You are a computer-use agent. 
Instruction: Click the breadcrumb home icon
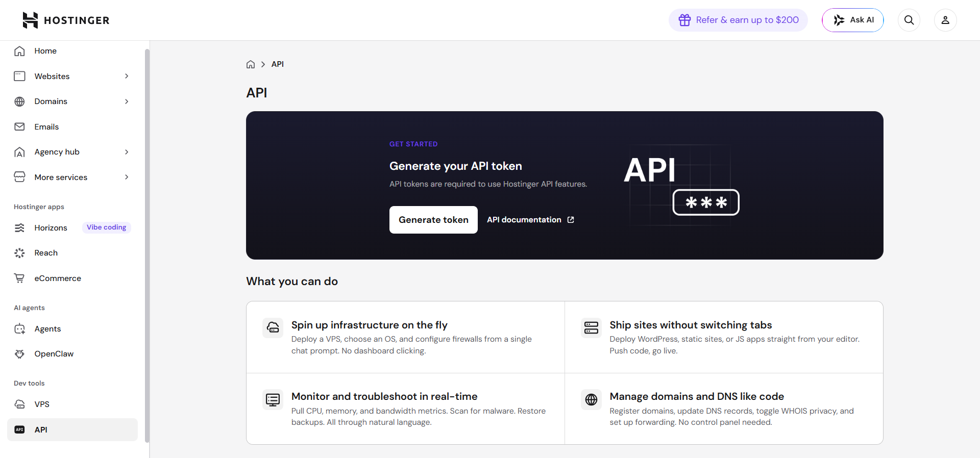(251, 64)
